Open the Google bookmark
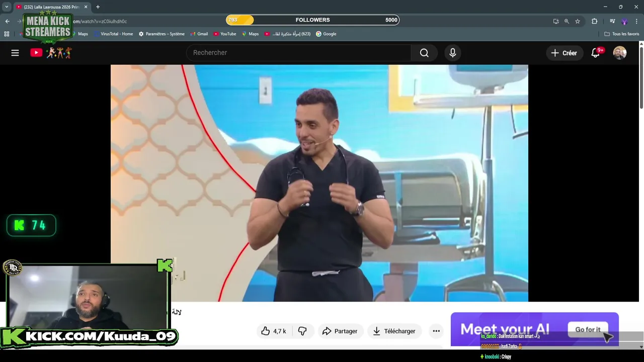 point(326,34)
